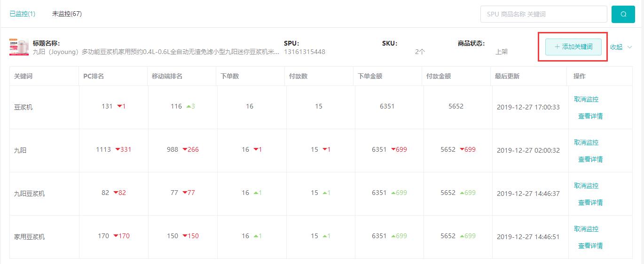Click timestamp 2019-12-27 02:00:32
This screenshot has height=264, width=644.
pyautogui.click(x=528, y=150)
